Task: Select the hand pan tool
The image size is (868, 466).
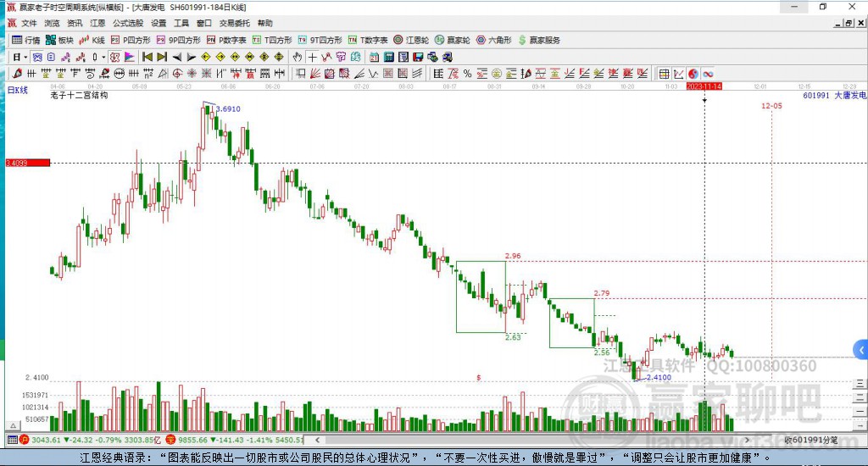Action: tap(298, 57)
